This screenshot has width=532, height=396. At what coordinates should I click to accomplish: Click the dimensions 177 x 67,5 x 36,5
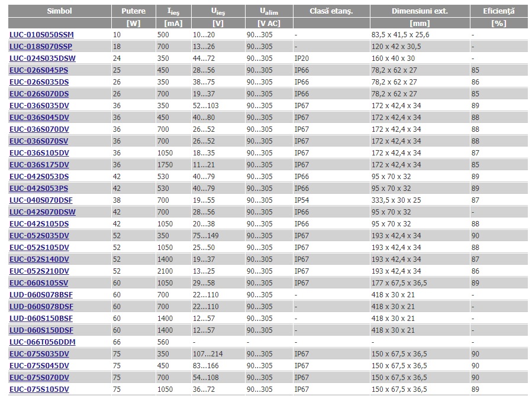399,283
